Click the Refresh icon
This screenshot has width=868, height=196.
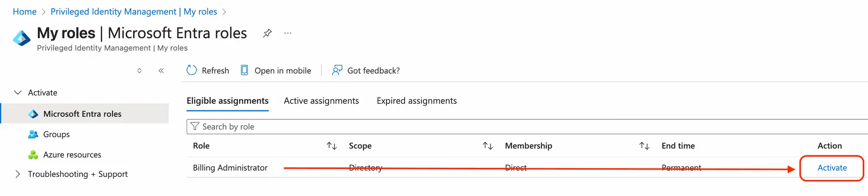pyautogui.click(x=192, y=70)
